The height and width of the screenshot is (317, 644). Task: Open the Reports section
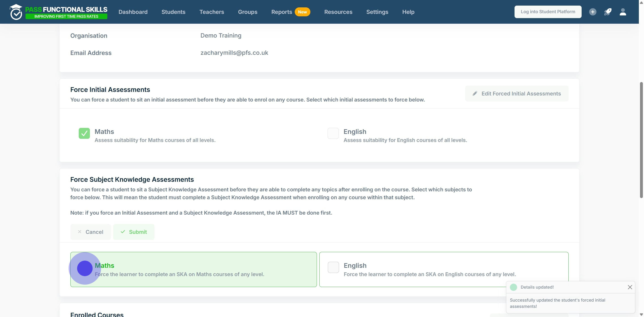pos(282,12)
